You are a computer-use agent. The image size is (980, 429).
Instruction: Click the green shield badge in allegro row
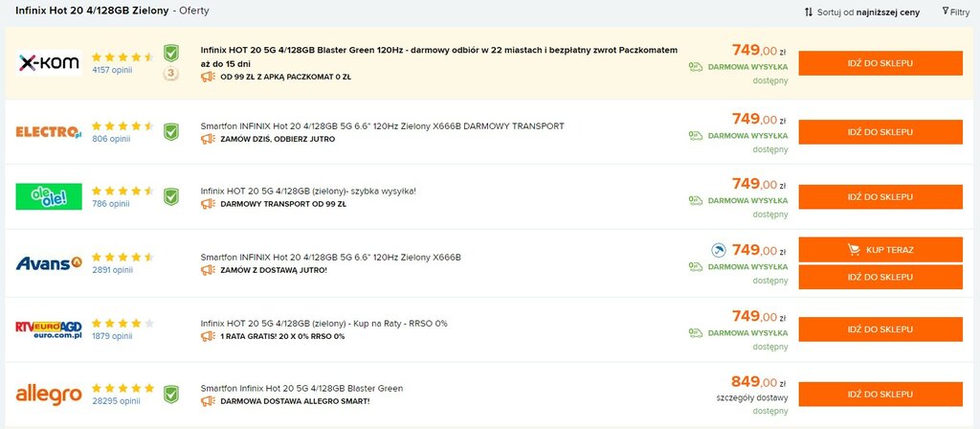pos(171,395)
